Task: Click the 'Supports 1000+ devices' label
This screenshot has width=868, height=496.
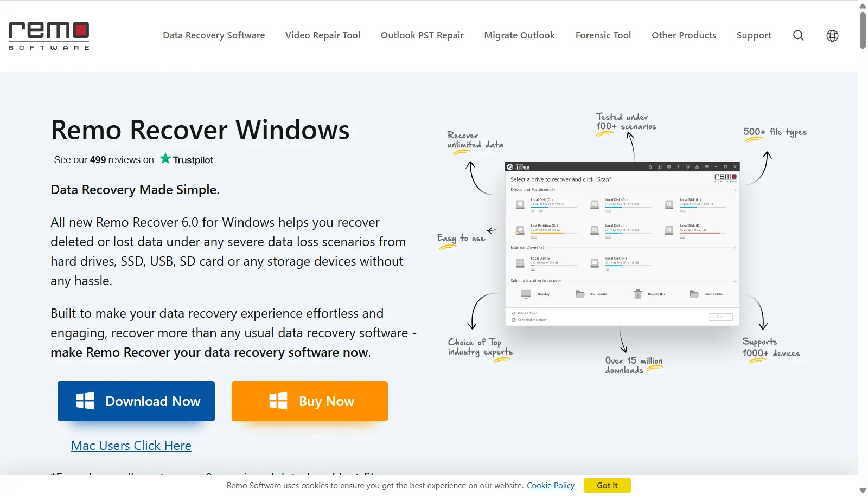Action: [771, 348]
